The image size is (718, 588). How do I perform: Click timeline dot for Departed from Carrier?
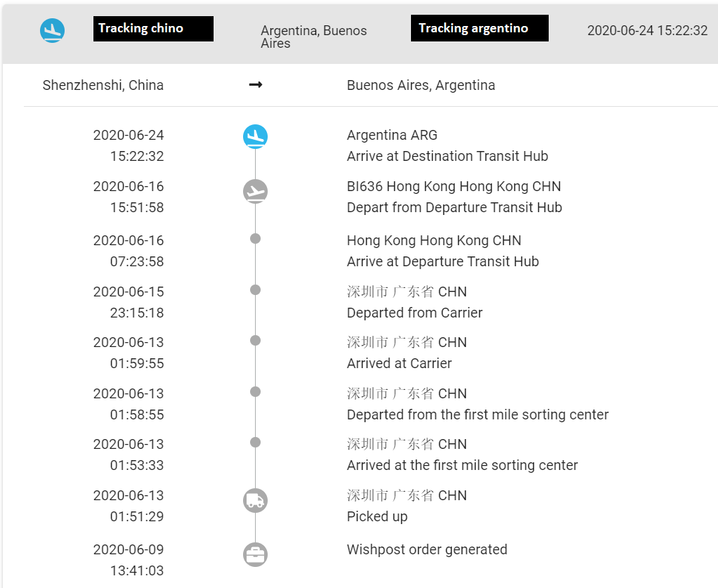255,289
